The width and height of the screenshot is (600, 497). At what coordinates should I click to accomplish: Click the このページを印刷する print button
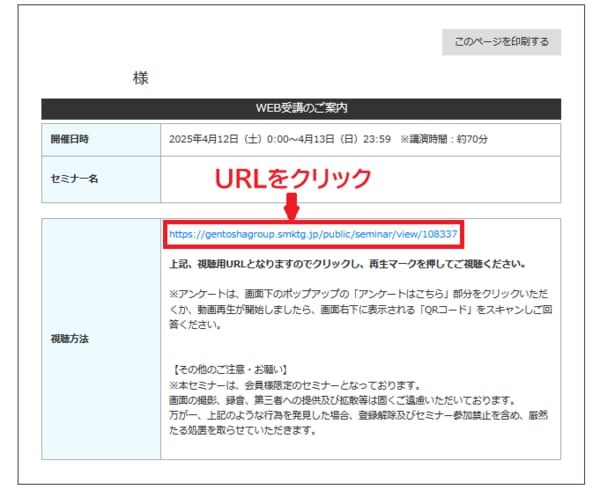tap(501, 42)
